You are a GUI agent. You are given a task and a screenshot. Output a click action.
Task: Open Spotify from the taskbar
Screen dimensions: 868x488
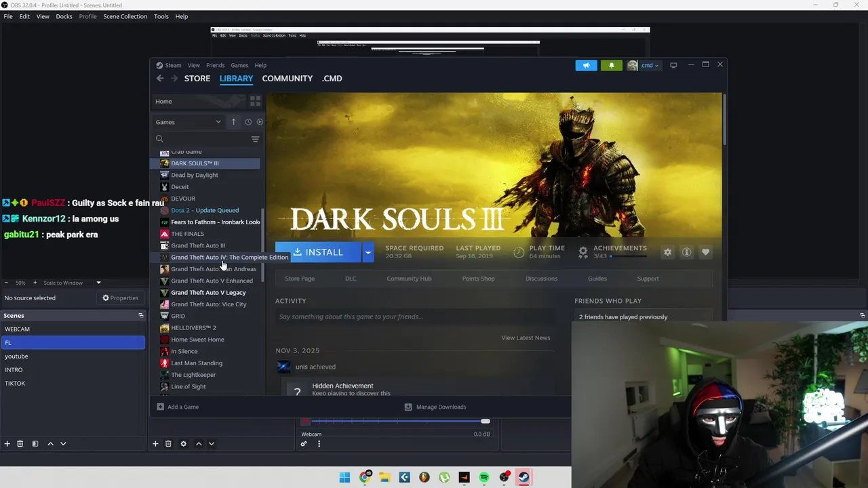tap(484, 477)
